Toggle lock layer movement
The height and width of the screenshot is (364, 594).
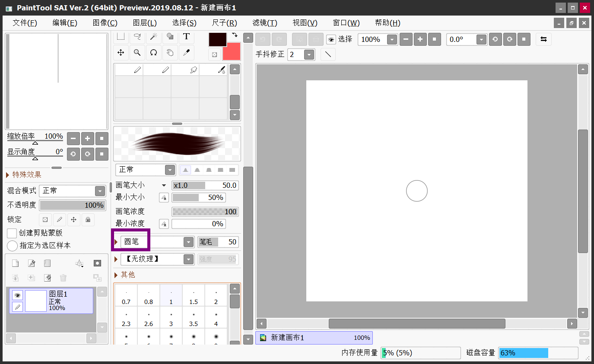point(73,219)
